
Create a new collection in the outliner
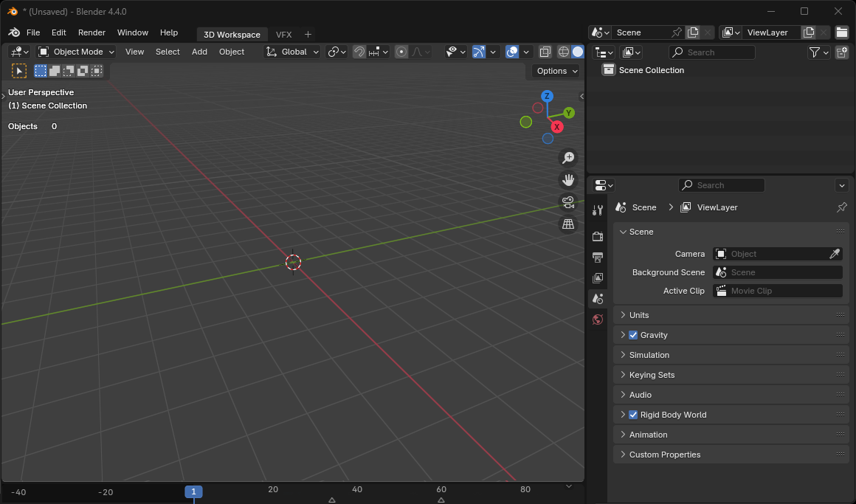(x=842, y=52)
